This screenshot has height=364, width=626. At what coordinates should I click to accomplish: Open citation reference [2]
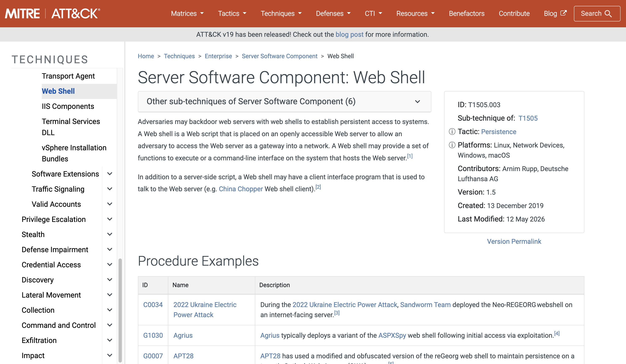[318, 187]
